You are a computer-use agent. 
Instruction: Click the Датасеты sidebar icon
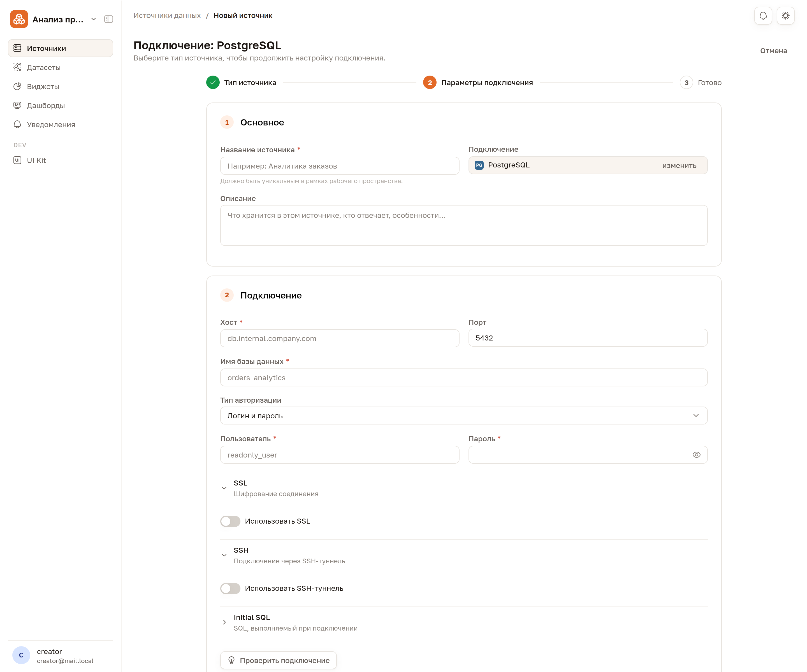[17, 67]
